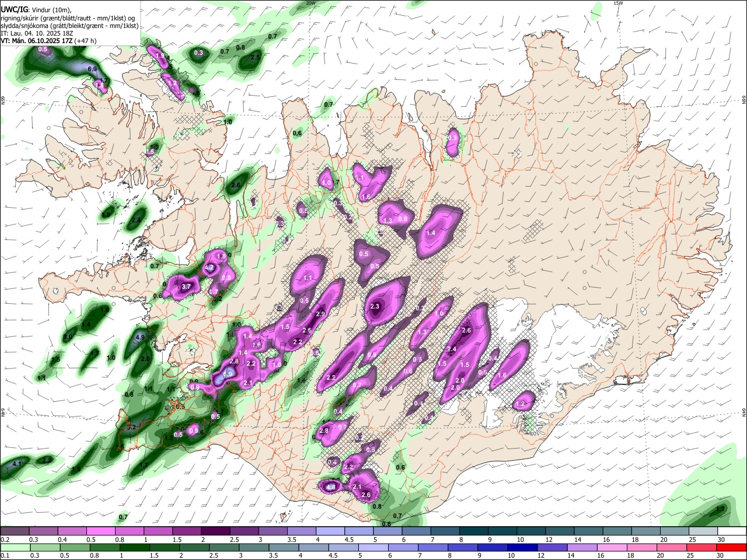Pick dark purple snow swatch between 2 and 2.5
The height and width of the screenshot is (560, 747).
215,531
